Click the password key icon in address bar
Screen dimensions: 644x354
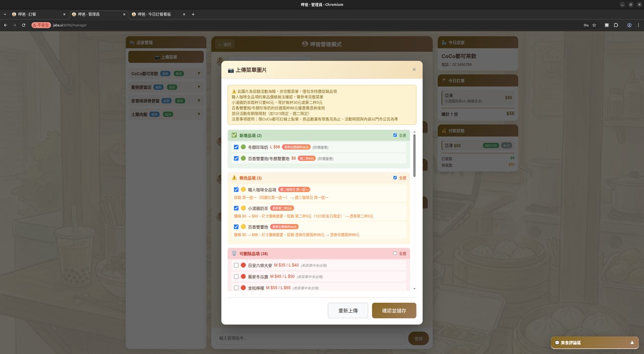[x=586, y=25]
